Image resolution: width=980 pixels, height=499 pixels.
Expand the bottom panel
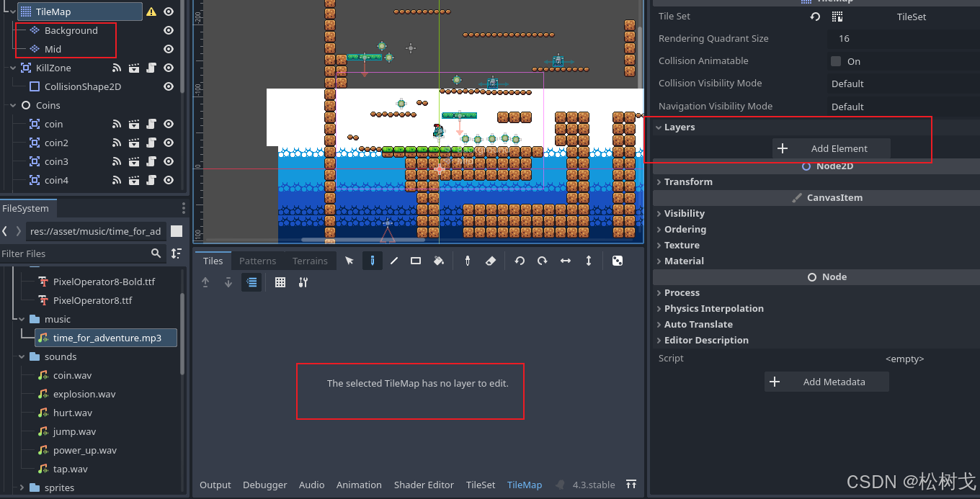631,485
